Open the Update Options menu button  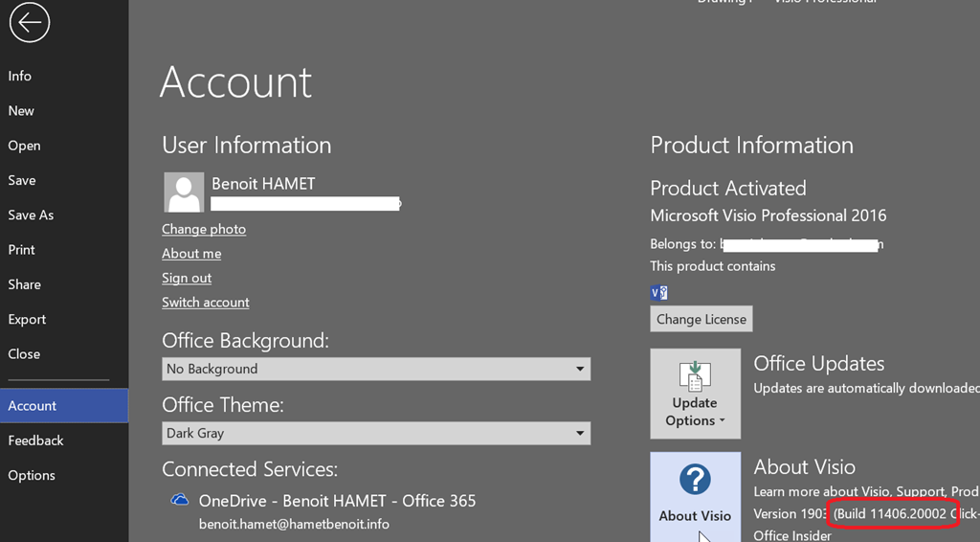[695, 394]
